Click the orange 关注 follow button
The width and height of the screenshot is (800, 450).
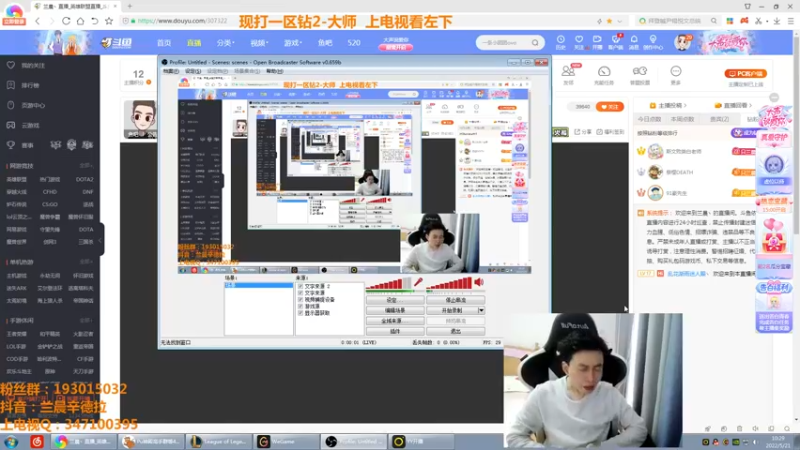tap(610, 107)
